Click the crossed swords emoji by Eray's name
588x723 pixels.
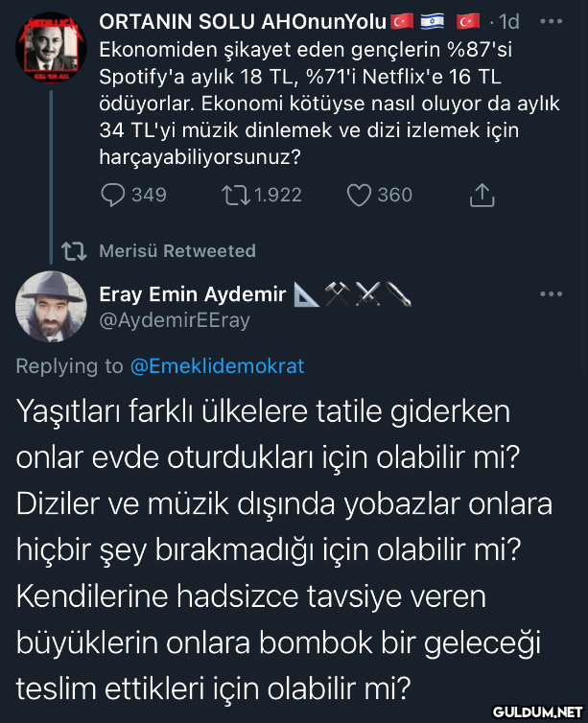coord(369,294)
